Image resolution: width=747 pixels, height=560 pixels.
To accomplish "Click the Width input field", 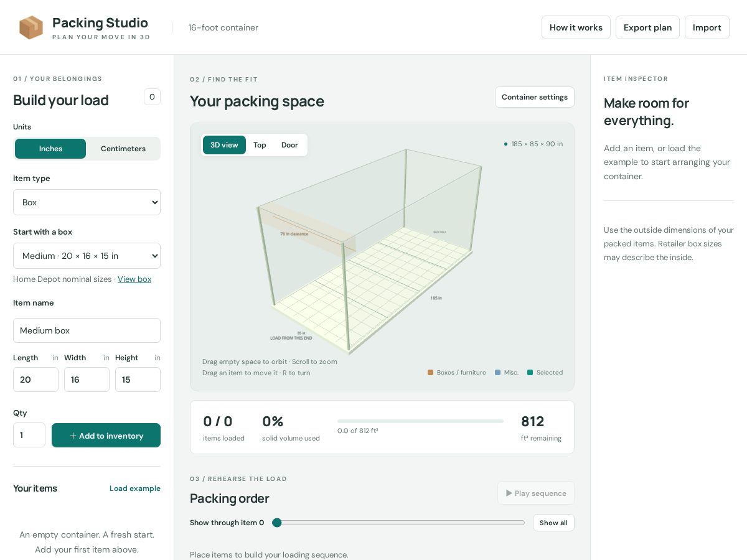I will 87,380.
